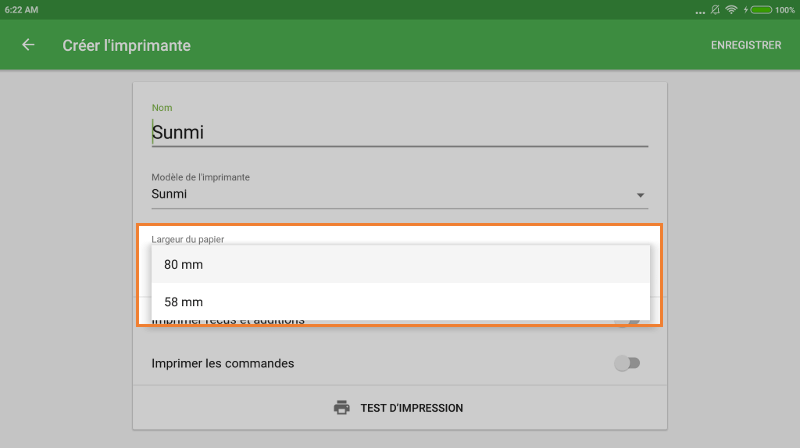This screenshot has height=448, width=800.
Task: Tap the 100% battery percentage text
Action: click(x=785, y=9)
